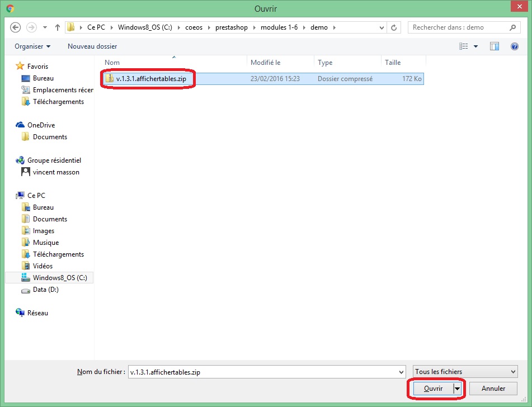Click the Ouvrir button
The image size is (532, 407).
coord(434,389)
